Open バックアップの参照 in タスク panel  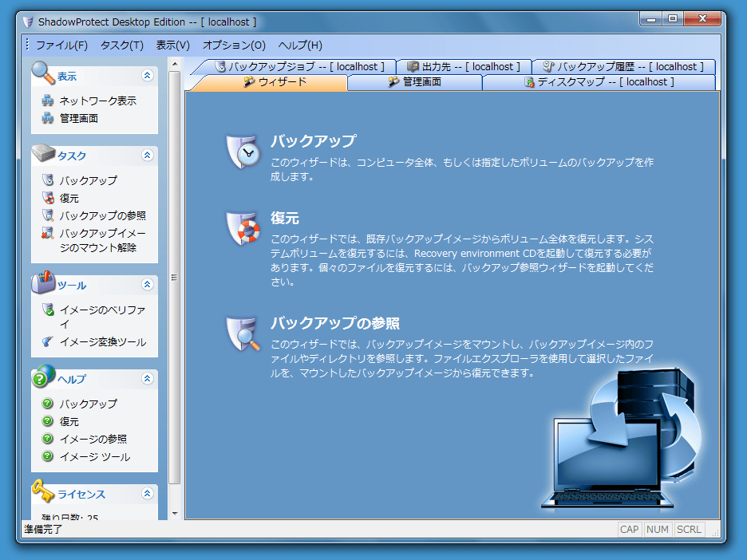pos(102,215)
